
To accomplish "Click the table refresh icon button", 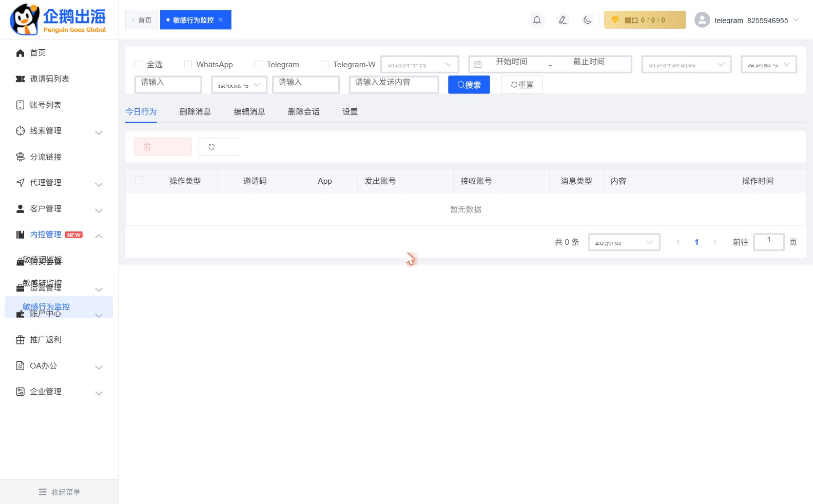I will pyautogui.click(x=219, y=147).
